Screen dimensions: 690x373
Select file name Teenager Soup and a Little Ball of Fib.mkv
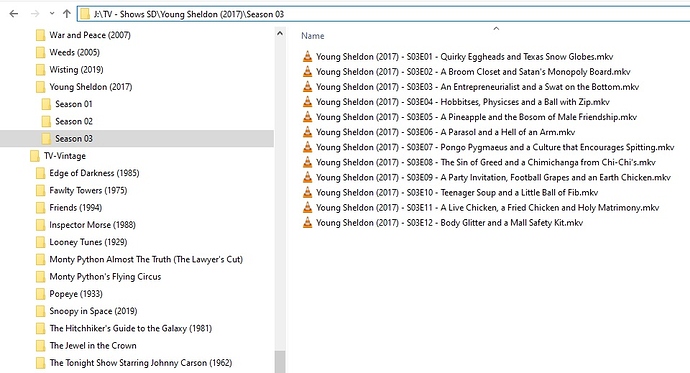tap(457, 192)
